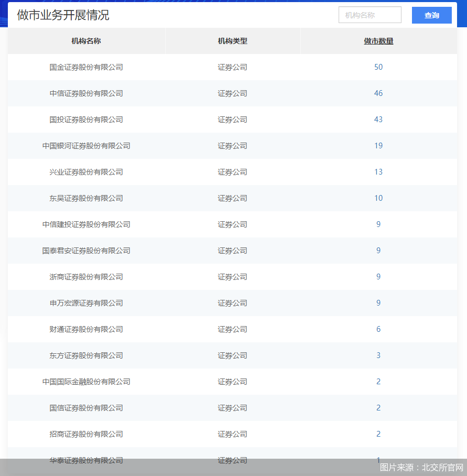Open 中国银河证券's count link showing 19
The width and height of the screenshot is (467, 476).
[x=378, y=146]
